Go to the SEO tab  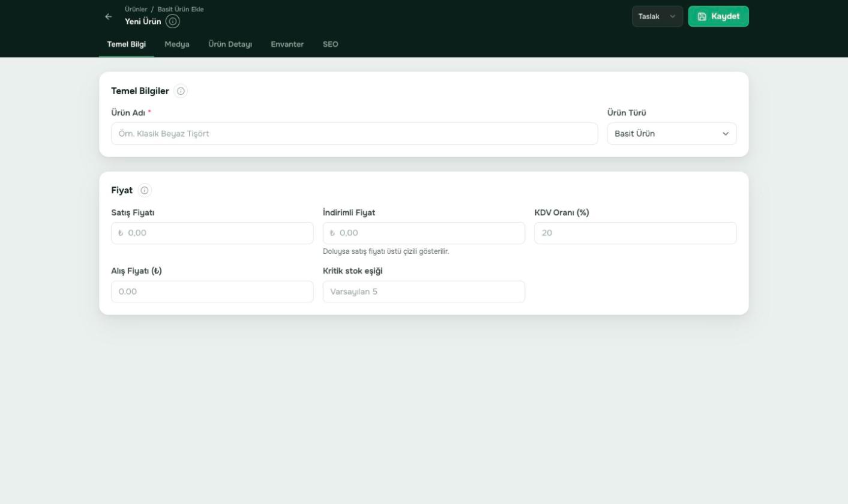tap(331, 44)
